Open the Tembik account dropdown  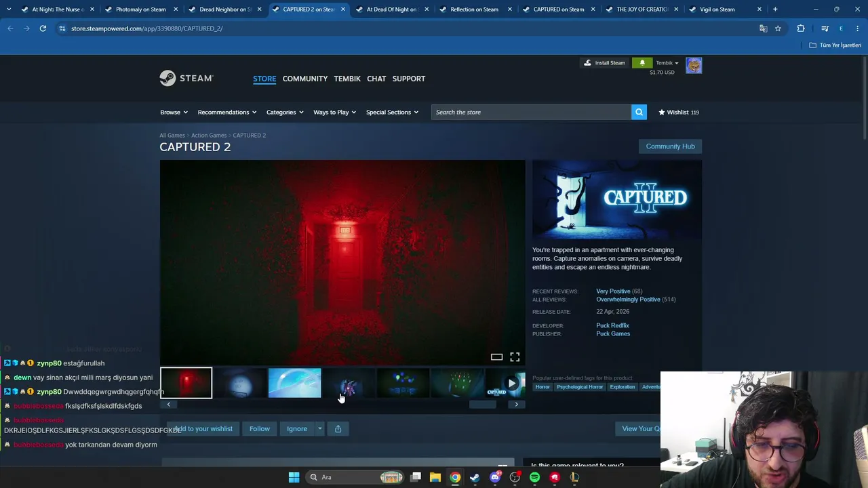[x=667, y=63]
